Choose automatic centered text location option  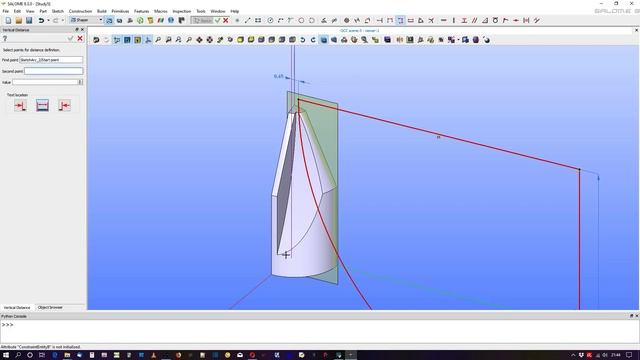click(42, 106)
